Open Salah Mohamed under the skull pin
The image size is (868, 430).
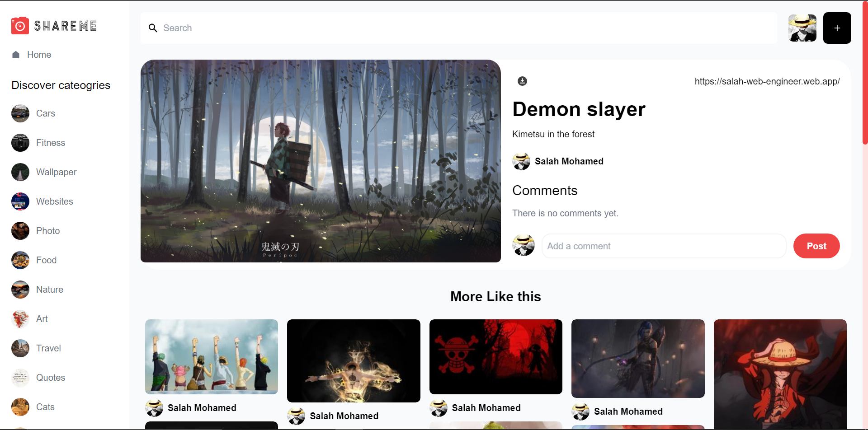(486, 408)
